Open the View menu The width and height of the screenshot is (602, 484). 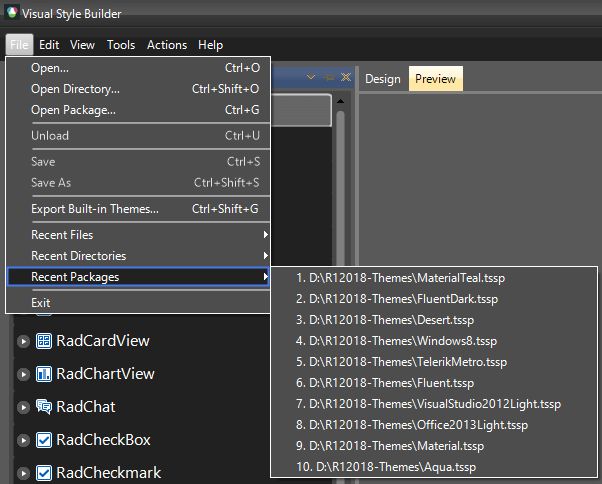tap(82, 45)
